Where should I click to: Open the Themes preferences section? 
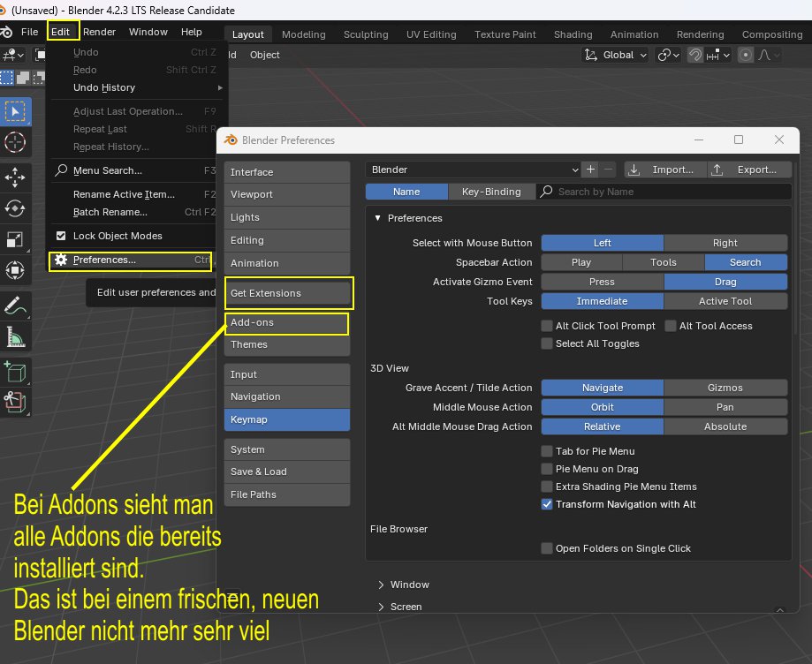(x=287, y=344)
